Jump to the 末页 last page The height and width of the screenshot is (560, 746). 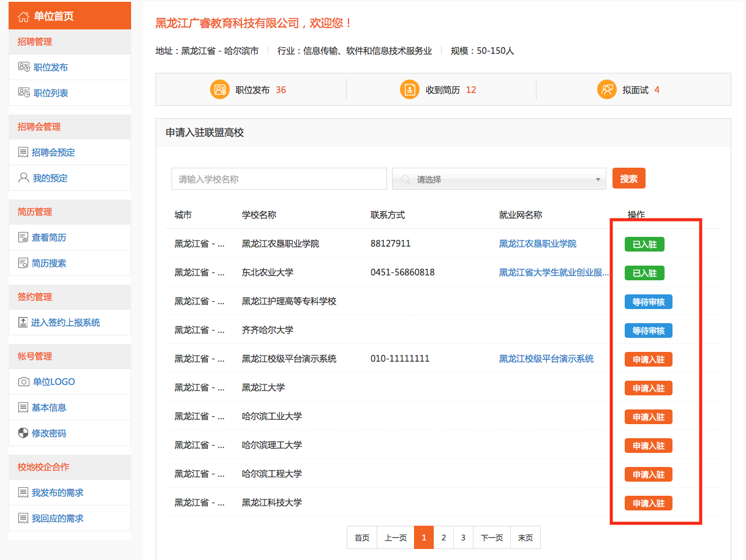525,538
